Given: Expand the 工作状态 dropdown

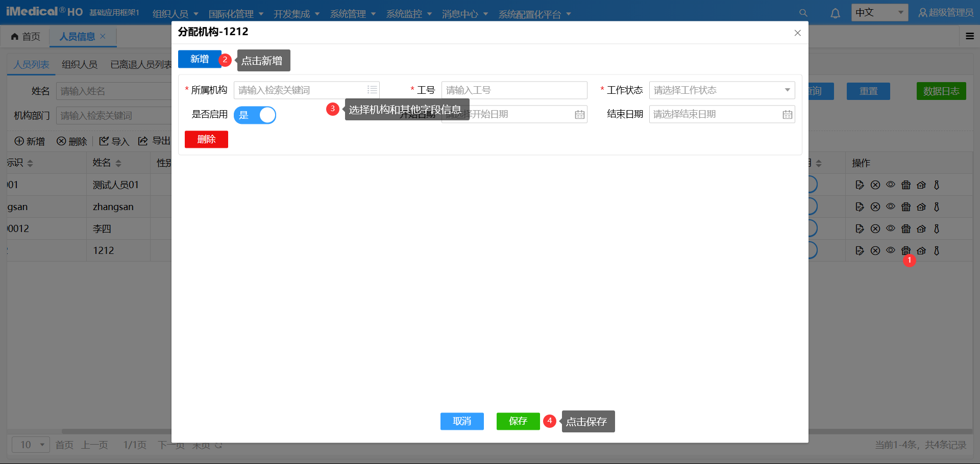Looking at the screenshot, I should 721,90.
